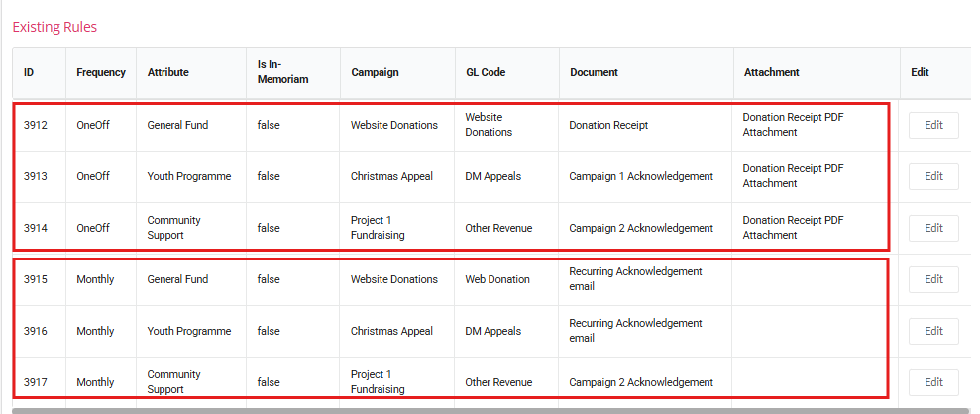Edit rule 3914 Community Support
The height and width of the screenshot is (414, 980).
[x=933, y=228]
